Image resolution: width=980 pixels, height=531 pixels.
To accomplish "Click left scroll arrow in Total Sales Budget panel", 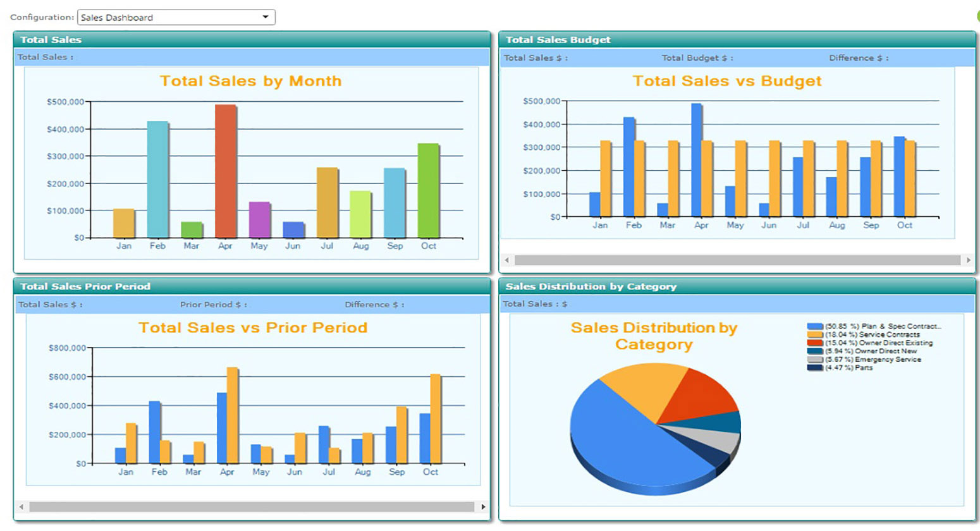I will (x=506, y=260).
